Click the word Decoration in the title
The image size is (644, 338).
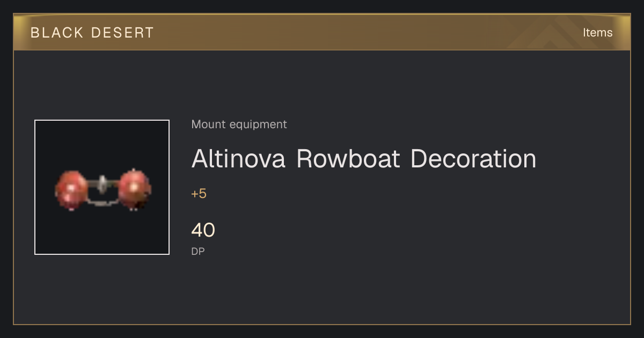473,159
